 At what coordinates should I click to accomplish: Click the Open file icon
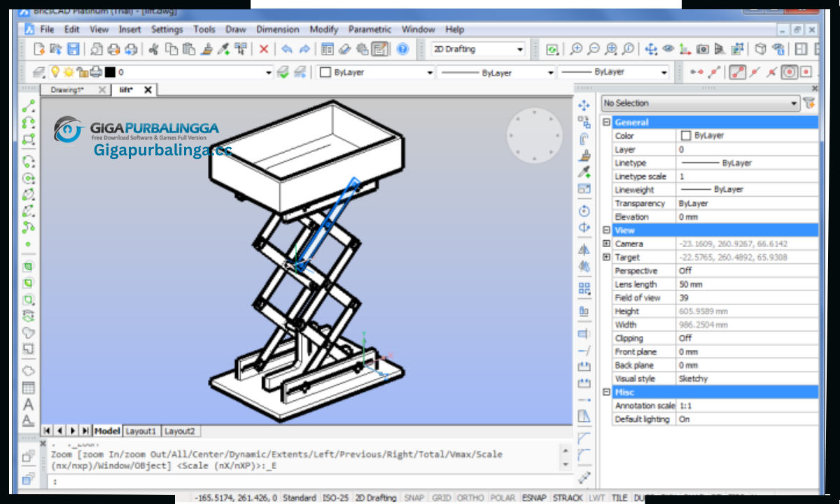pos(56,49)
